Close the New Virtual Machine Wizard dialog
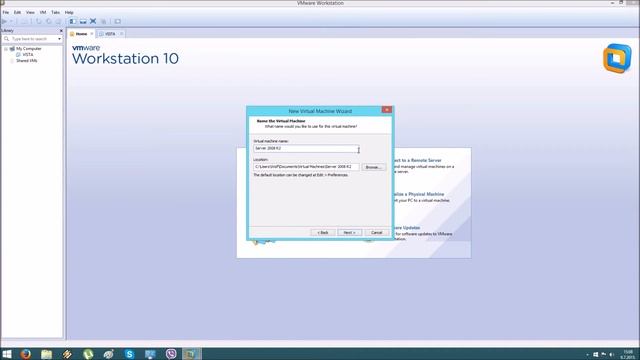 [x=387, y=110]
